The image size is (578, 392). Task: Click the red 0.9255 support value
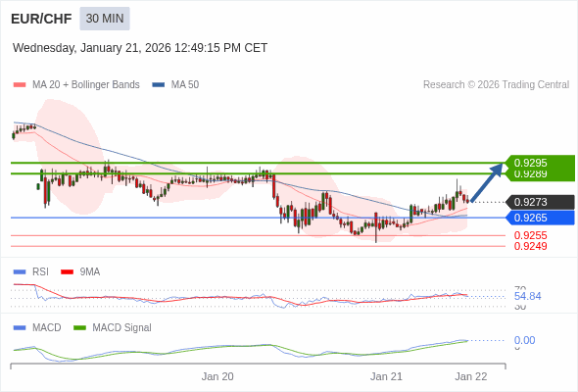point(530,235)
